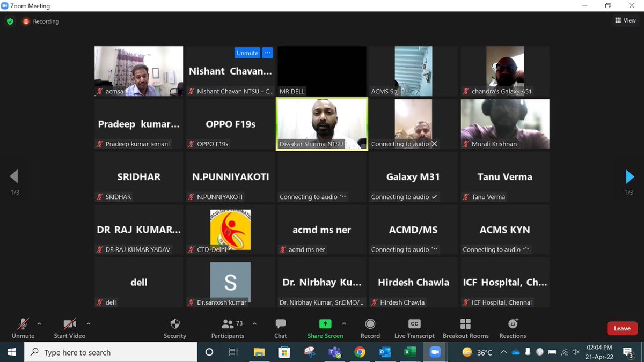Expand video options arrow next to Start Video

88,324
